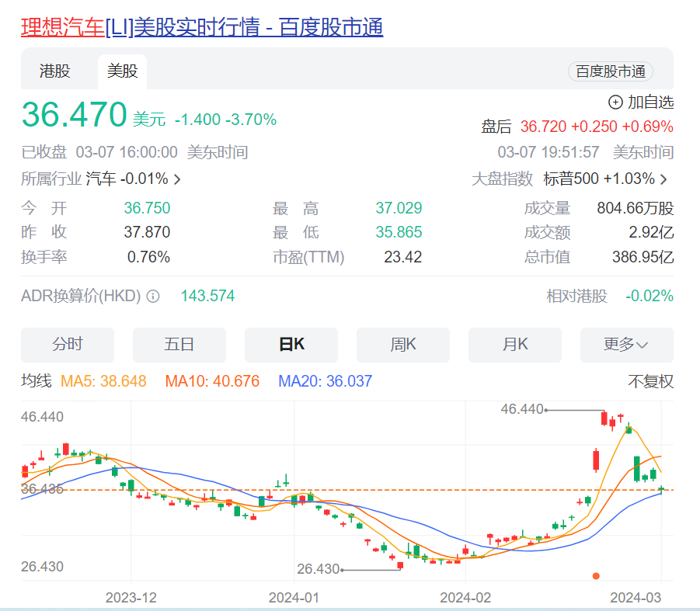
Task: Click the 36.435 reference price label on chart
Action: [42, 489]
